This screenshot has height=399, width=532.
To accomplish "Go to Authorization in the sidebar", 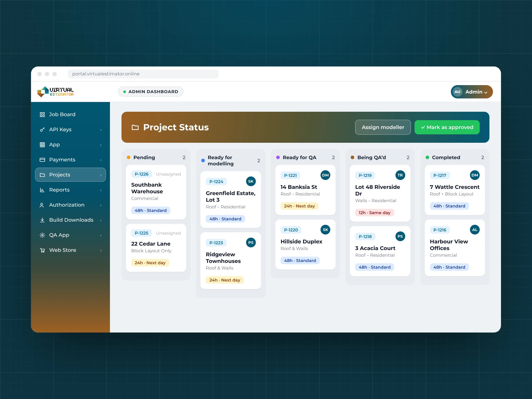I will click(x=70, y=205).
